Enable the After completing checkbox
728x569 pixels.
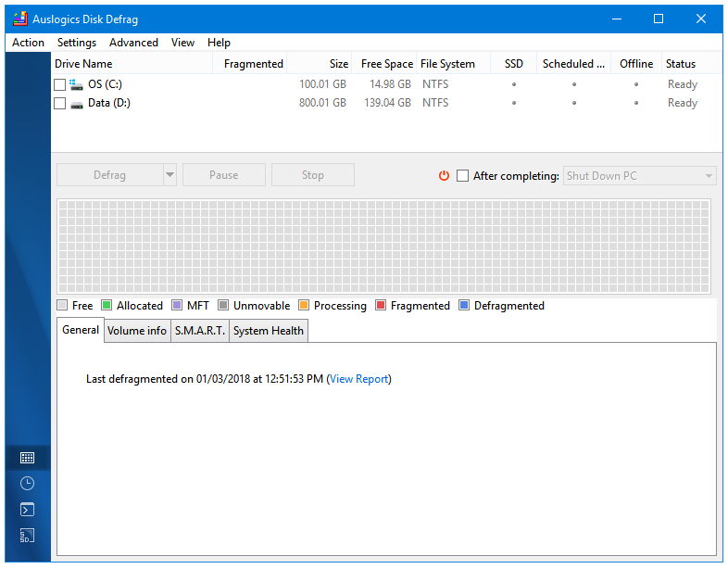pyautogui.click(x=462, y=175)
